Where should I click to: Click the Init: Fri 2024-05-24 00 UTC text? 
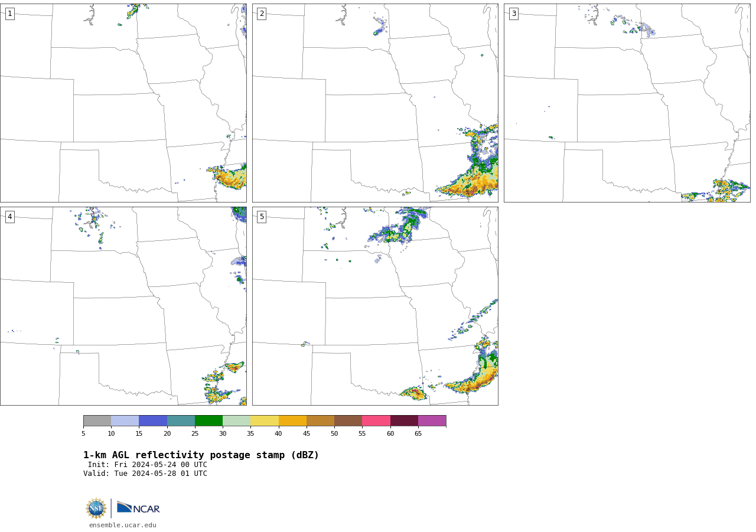pos(148,465)
